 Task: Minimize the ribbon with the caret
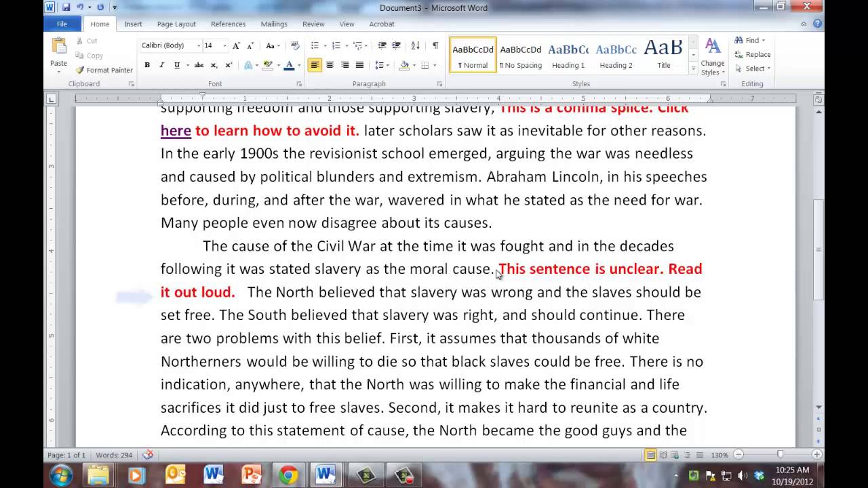pyautogui.click(x=804, y=24)
